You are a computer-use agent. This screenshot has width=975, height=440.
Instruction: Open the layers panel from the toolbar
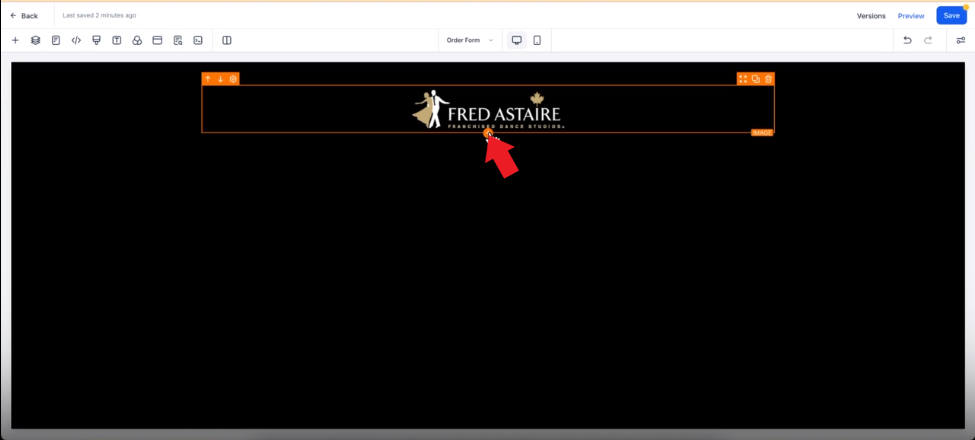pyautogui.click(x=35, y=40)
